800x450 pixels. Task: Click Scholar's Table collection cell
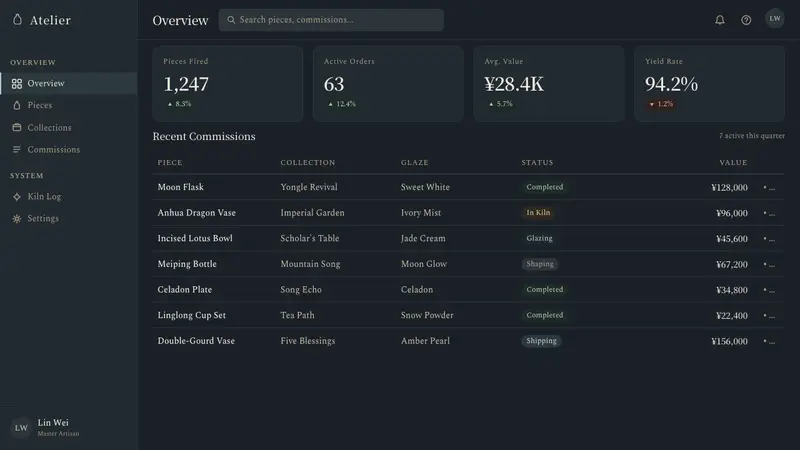[x=310, y=238]
